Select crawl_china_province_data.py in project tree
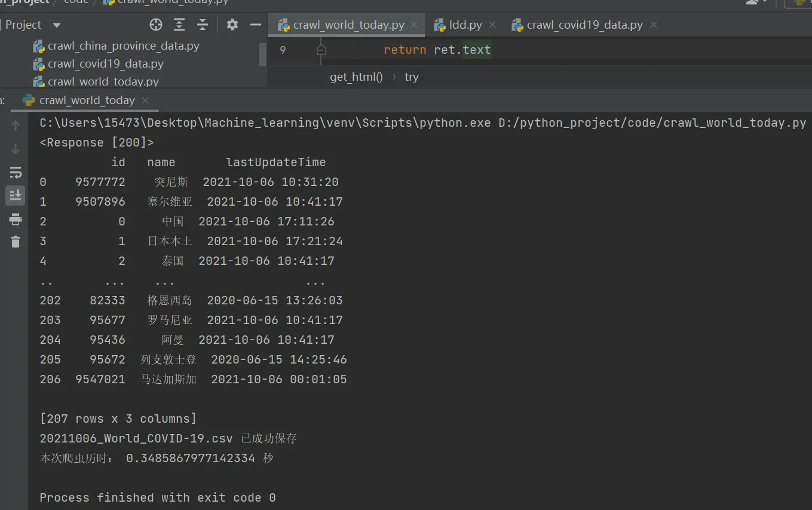Viewport: 812px width, 510px height. point(117,46)
